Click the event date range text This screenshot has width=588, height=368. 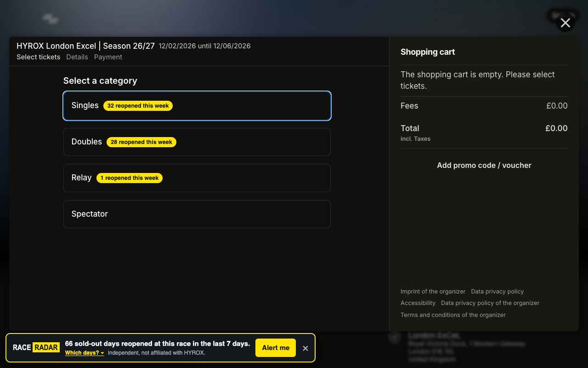click(205, 46)
